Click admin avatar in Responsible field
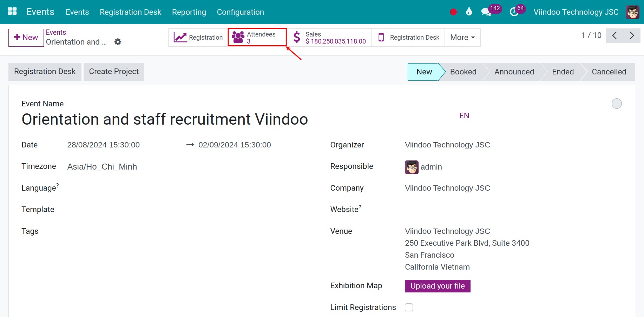Viewport: 644px width, 317px height. click(x=412, y=167)
